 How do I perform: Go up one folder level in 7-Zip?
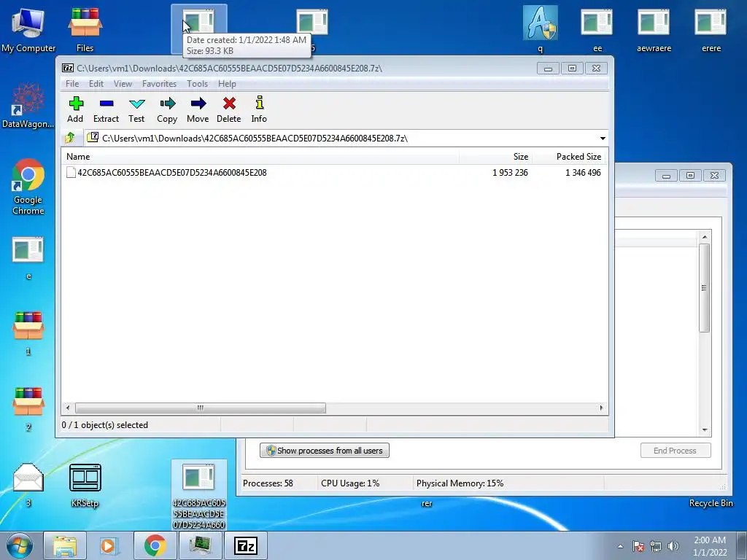coord(70,138)
